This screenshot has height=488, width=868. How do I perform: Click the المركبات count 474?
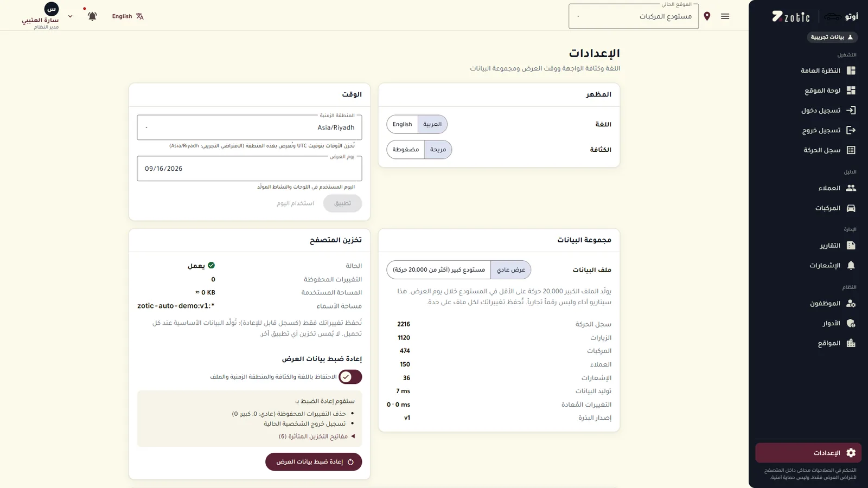(x=405, y=351)
